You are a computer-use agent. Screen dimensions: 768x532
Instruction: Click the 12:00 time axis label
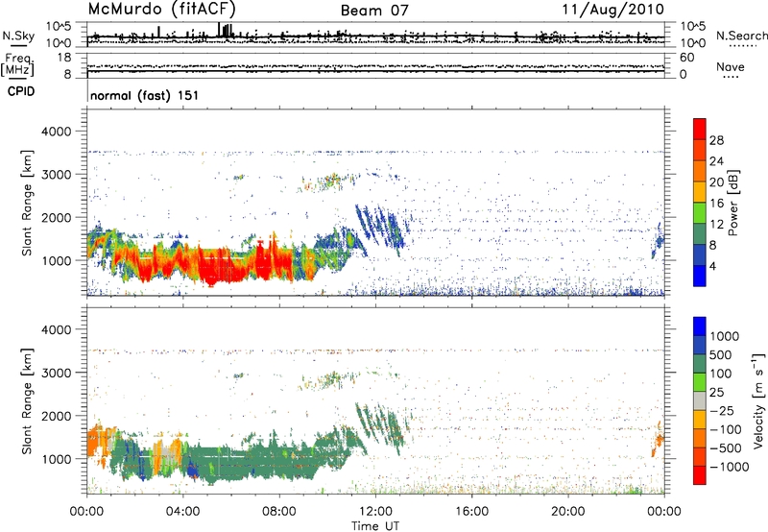(x=375, y=512)
